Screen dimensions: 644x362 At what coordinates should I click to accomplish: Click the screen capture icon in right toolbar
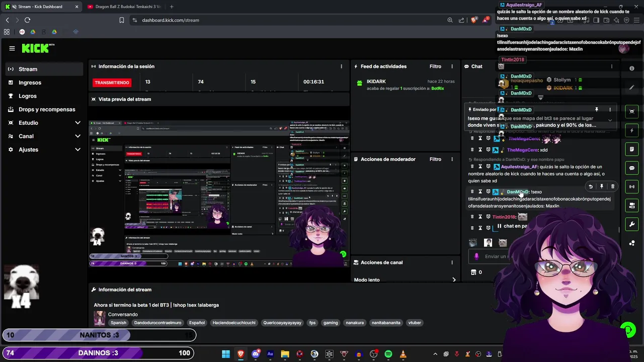[x=632, y=111]
